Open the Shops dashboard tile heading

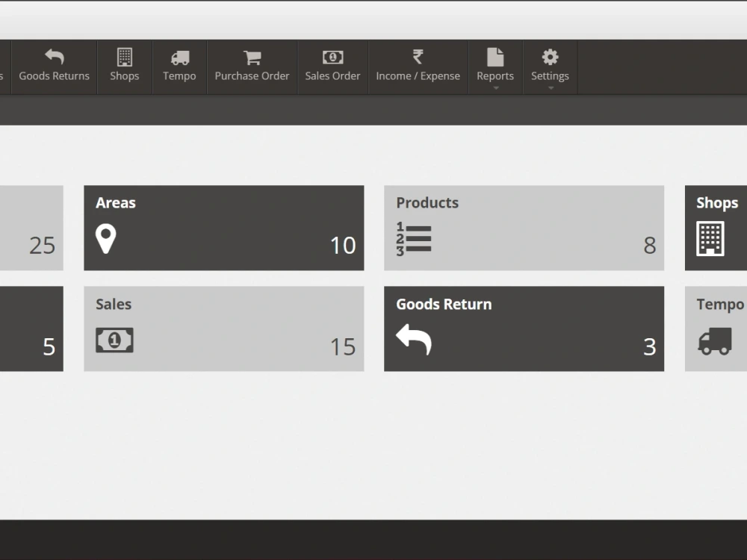point(717,203)
